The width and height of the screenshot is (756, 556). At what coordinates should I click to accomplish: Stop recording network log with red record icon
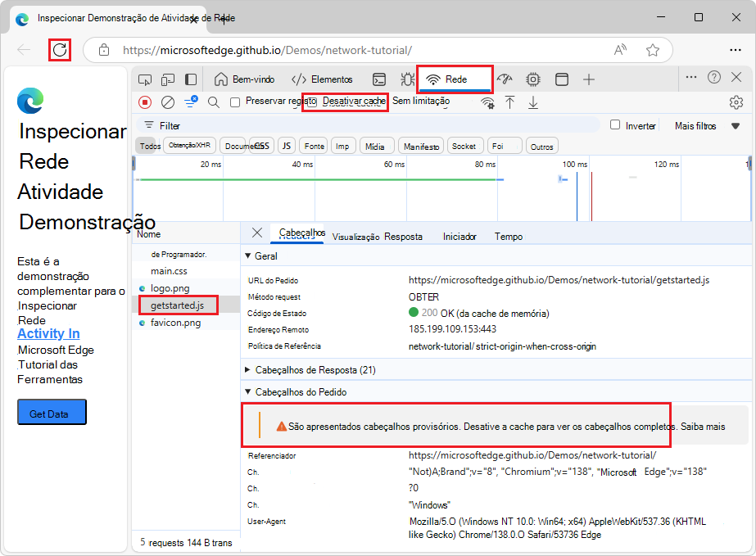(x=145, y=102)
